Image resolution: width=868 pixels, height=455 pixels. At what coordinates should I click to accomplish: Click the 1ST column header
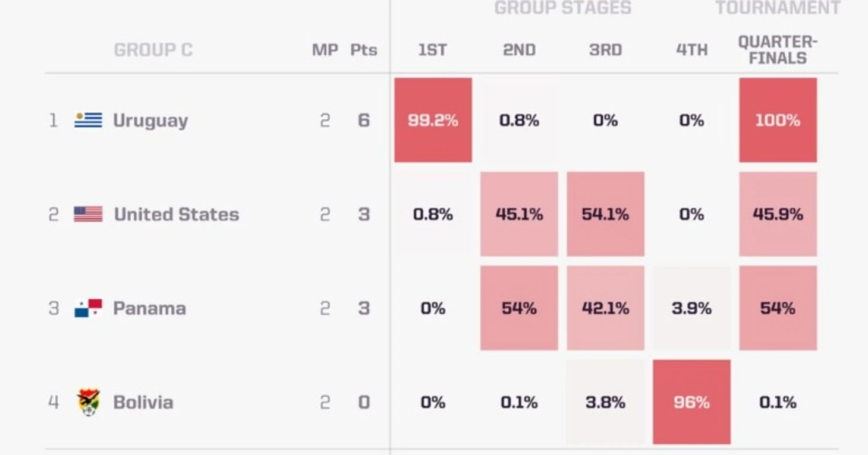point(432,50)
